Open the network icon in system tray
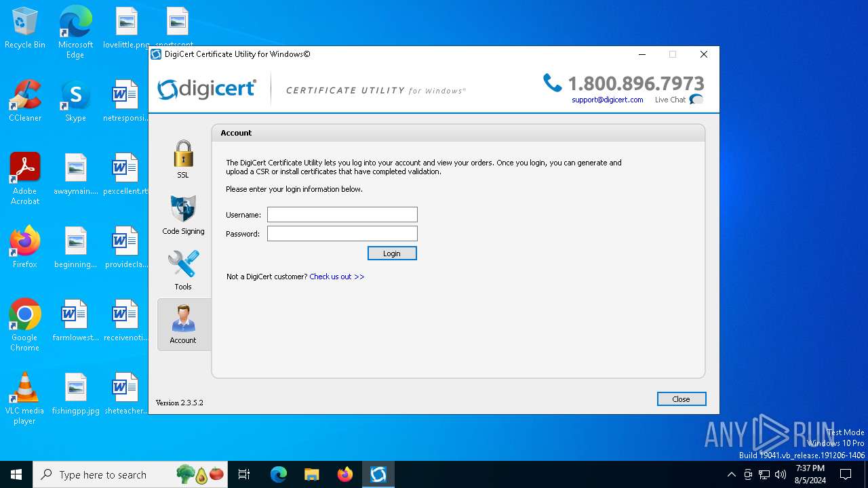 coord(764,474)
